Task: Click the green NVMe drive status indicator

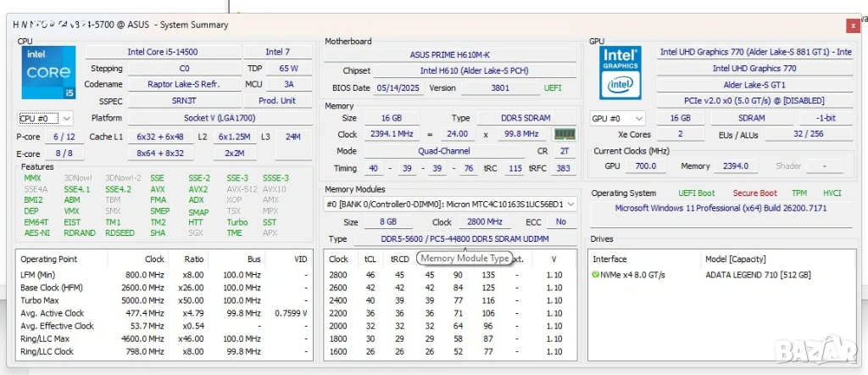Action: point(596,275)
